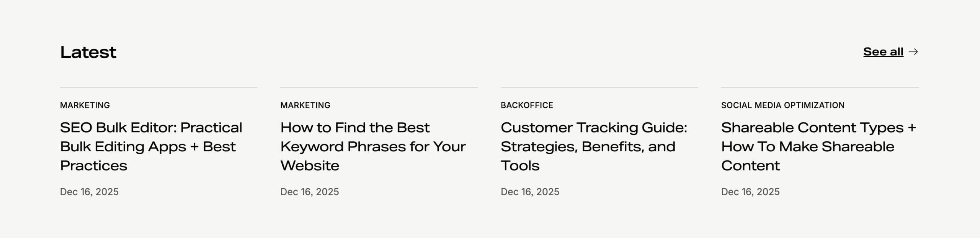
Task: Select the BACKOFFICE category label
Action: click(x=527, y=105)
